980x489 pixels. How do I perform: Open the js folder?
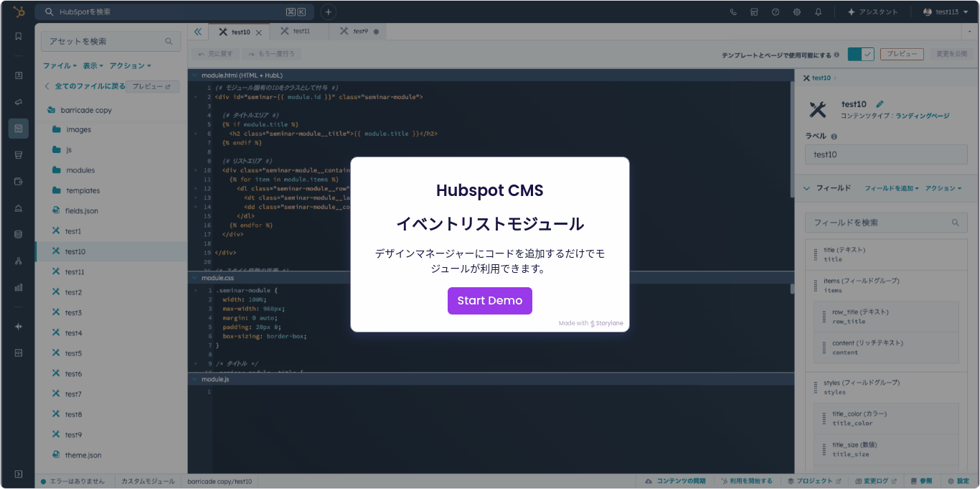click(x=62, y=150)
